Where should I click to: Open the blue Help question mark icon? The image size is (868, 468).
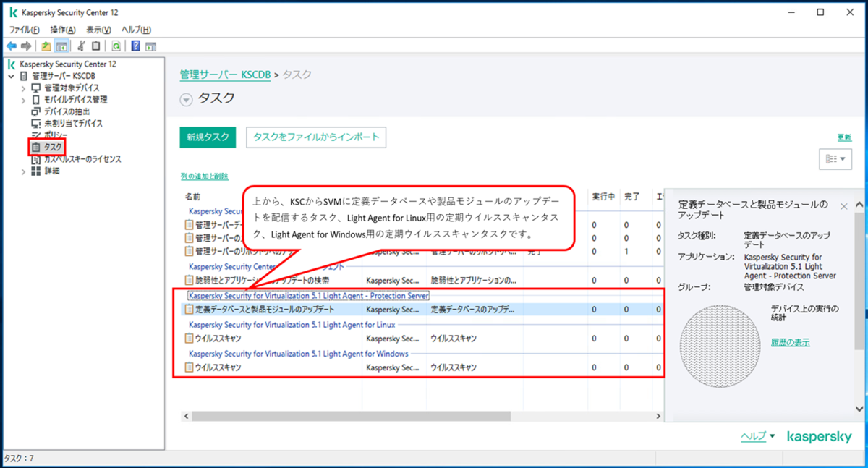pos(135,46)
